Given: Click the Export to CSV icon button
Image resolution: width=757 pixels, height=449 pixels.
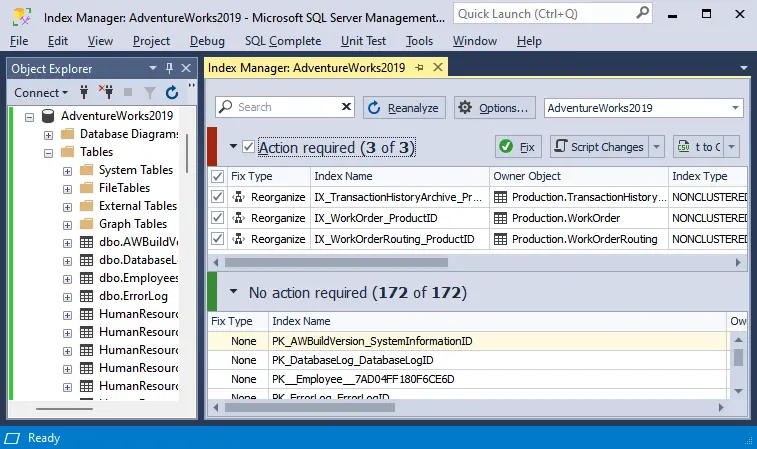Looking at the screenshot, I should 699,147.
